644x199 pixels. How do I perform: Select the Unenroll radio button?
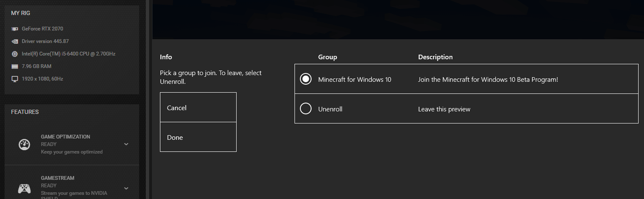click(x=306, y=109)
